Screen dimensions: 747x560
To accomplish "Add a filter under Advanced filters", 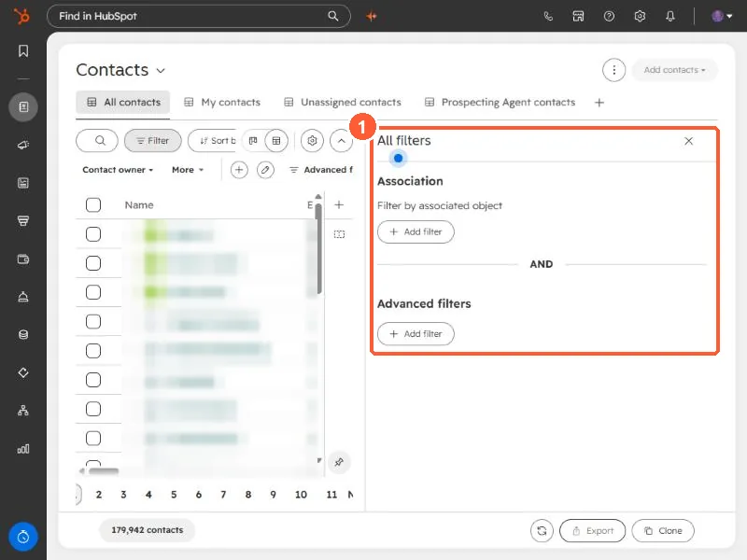I will coord(416,334).
